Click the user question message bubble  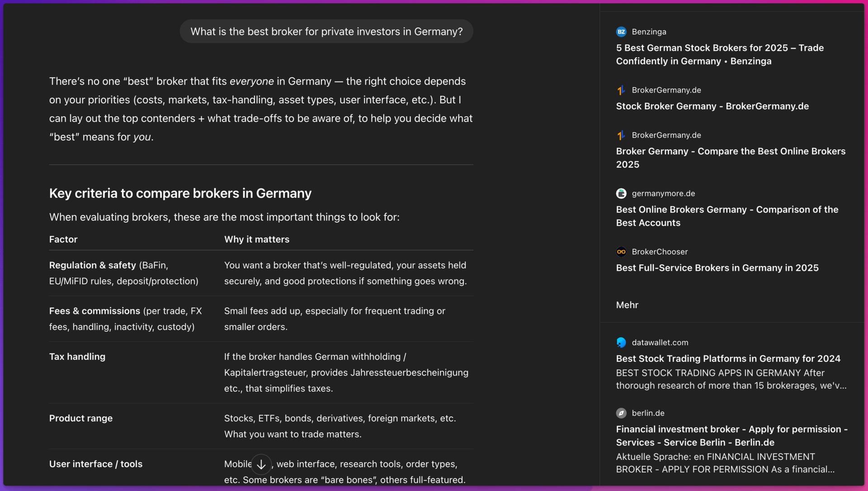(x=326, y=32)
